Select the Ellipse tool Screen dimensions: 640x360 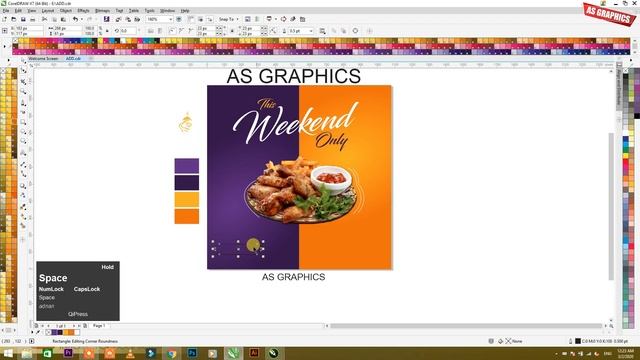[x=23, y=132]
